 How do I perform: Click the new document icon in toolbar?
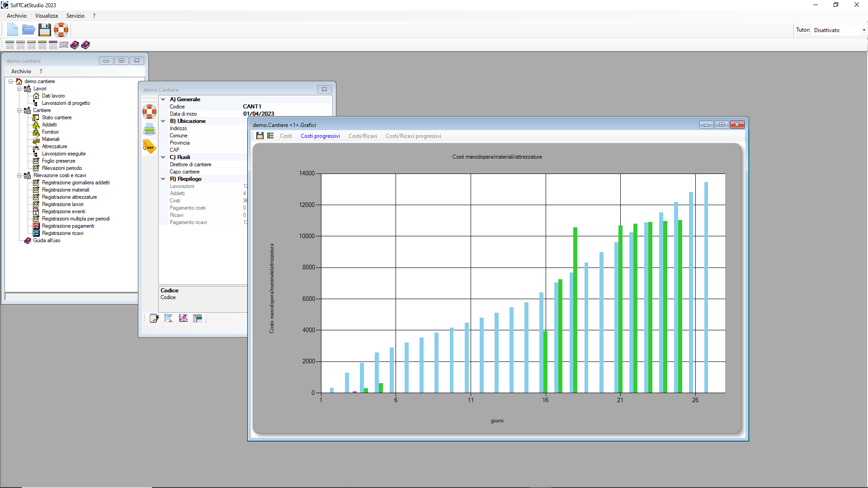13,30
